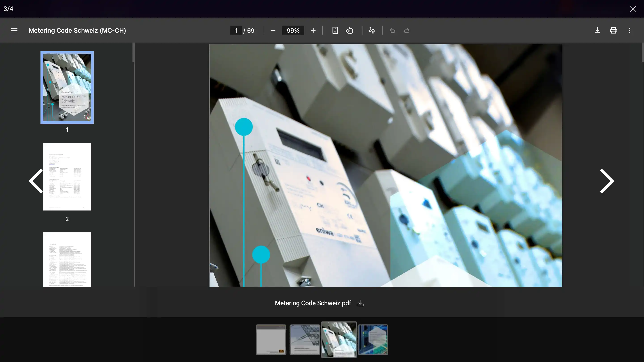
Task: Open the print dialog icon
Action: 614,30
